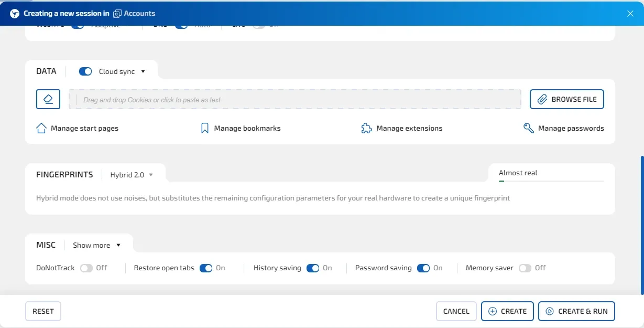This screenshot has width=644, height=328.
Task: Enable Memory saver
Action: pyautogui.click(x=525, y=268)
